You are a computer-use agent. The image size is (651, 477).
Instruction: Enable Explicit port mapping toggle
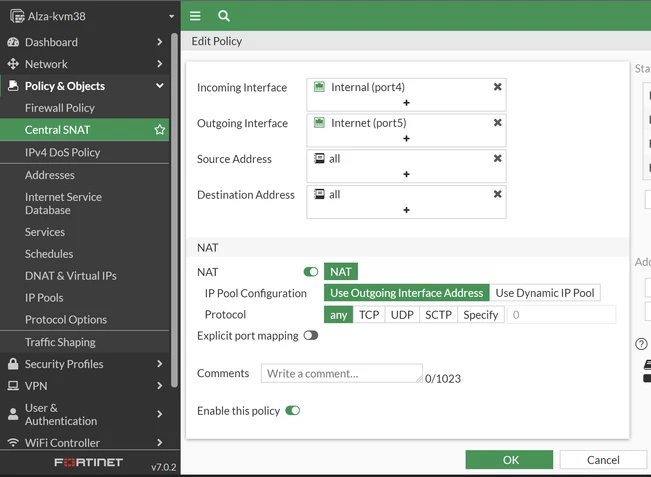click(x=311, y=335)
